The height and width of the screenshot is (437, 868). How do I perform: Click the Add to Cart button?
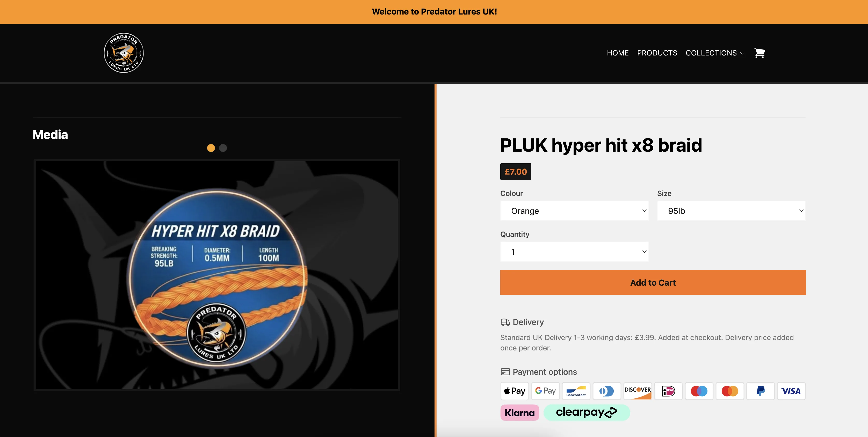click(x=653, y=283)
